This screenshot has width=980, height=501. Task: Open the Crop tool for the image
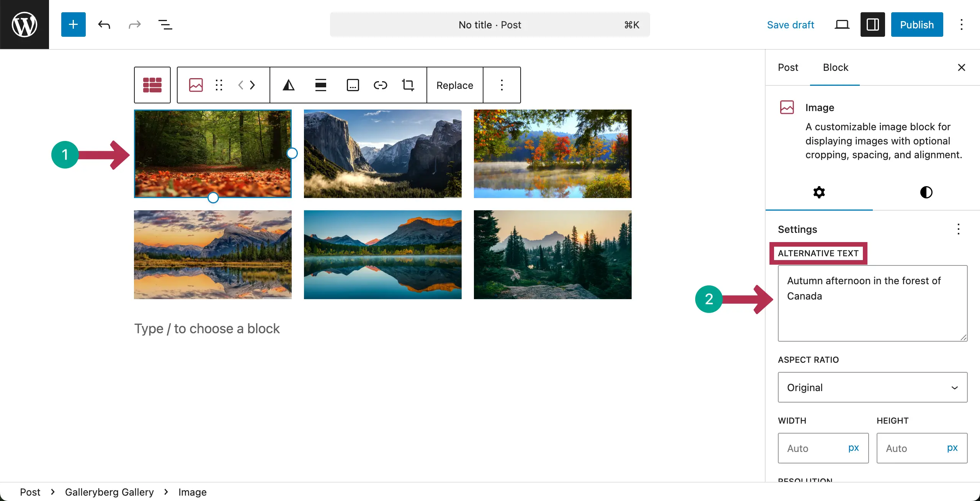pos(408,85)
